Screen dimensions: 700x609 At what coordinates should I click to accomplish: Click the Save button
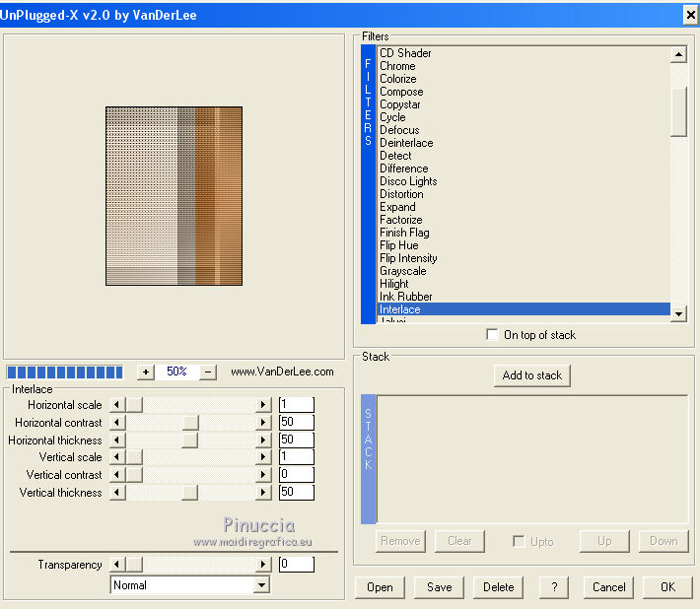(x=439, y=587)
